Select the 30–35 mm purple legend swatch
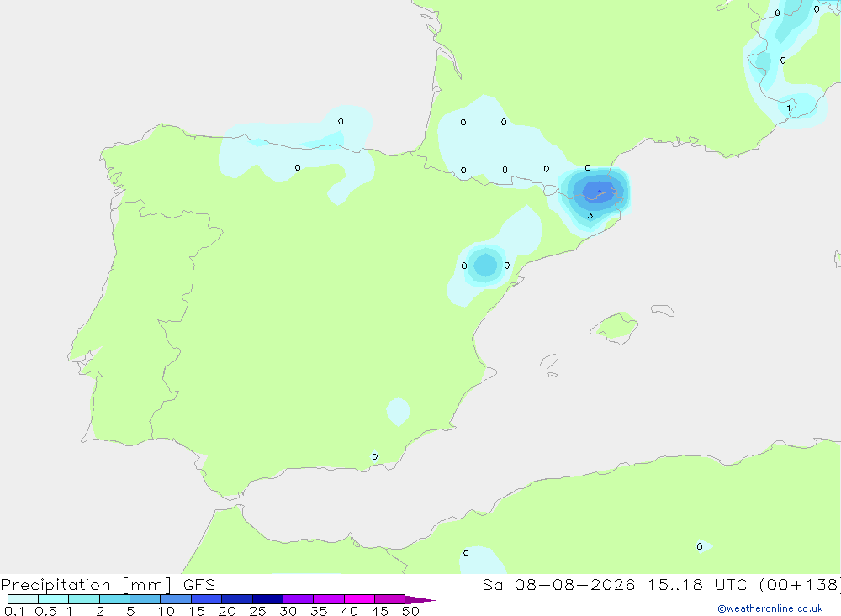841x616 pixels. pyautogui.click(x=299, y=599)
